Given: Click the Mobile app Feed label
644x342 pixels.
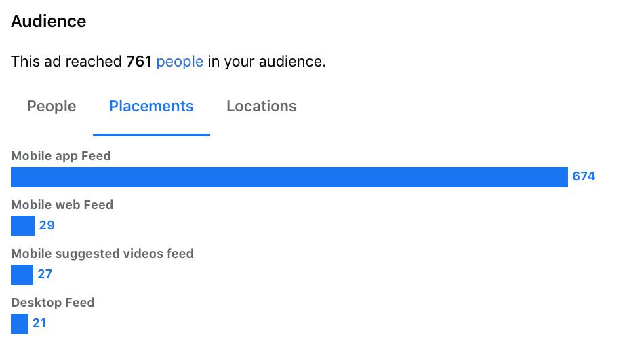Looking at the screenshot, I should point(61,156).
